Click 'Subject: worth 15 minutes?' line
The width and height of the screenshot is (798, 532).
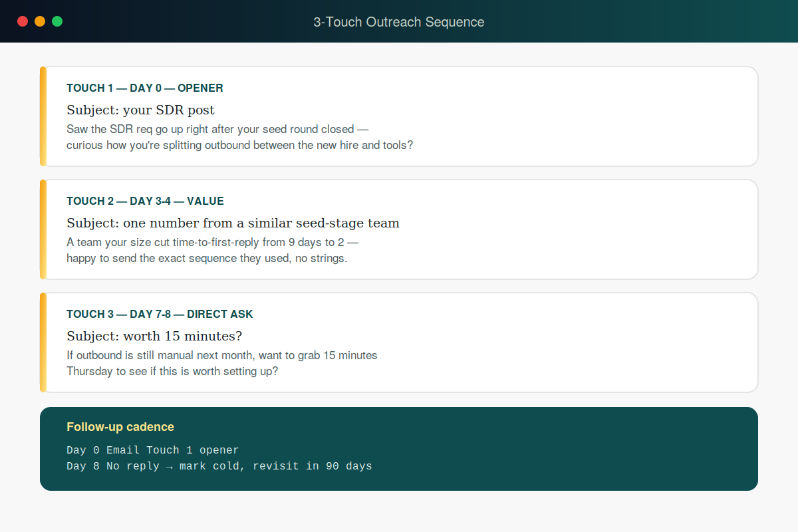pos(154,336)
